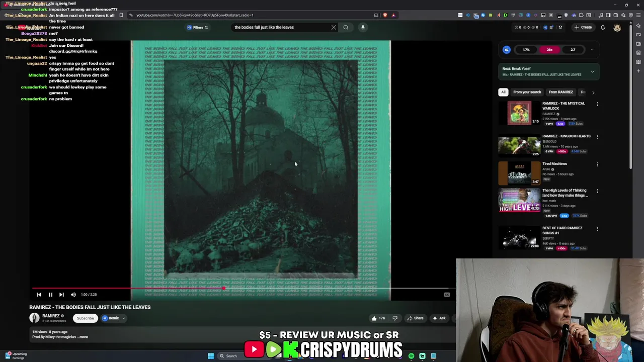Image resolution: width=644 pixels, height=362 pixels.
Task: Open the Brave Wallet toolbar icon
Action: coord(616,15)
